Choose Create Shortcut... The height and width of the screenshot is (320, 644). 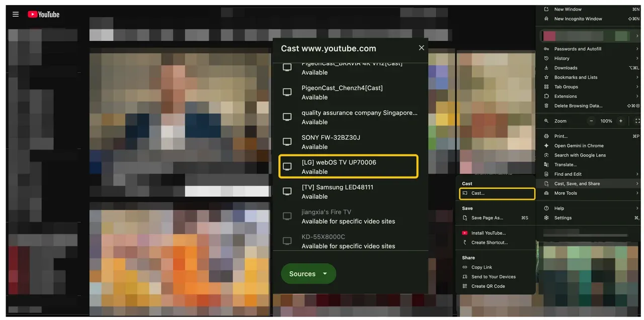[496, 243]
